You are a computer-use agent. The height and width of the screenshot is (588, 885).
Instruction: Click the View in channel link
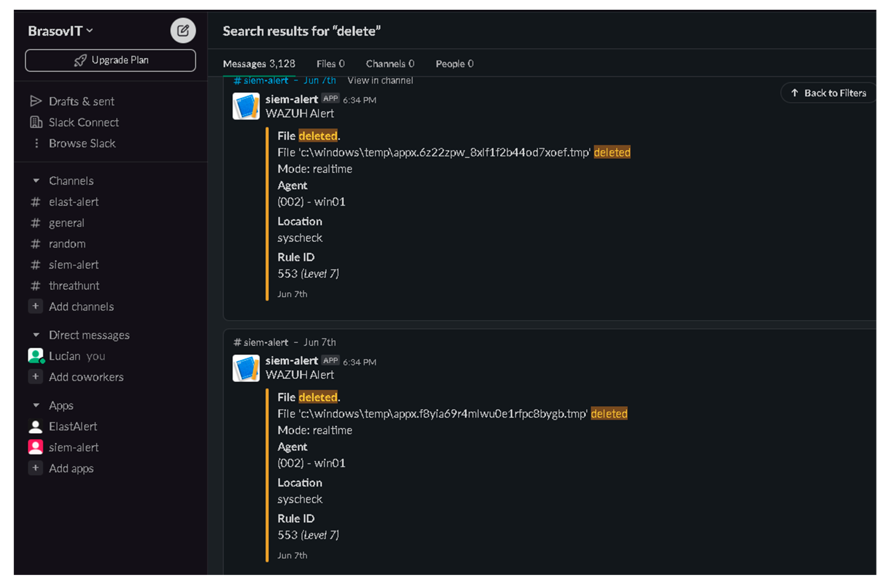(x=380, y=80)
